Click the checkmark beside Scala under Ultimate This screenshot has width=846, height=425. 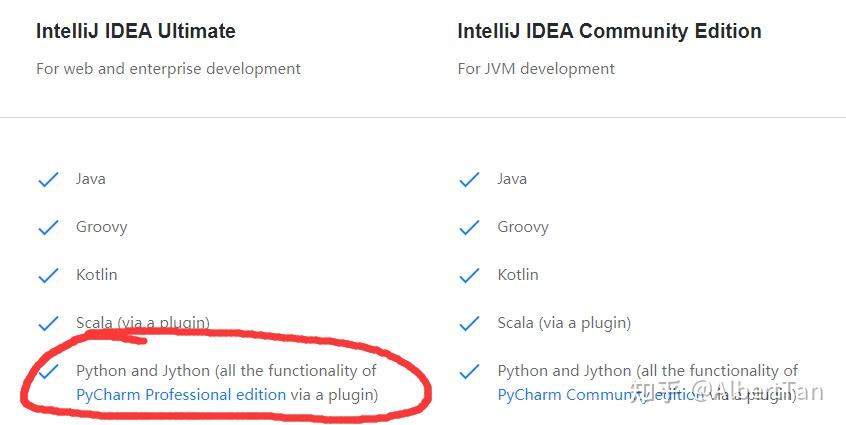(x=48, y=324)
